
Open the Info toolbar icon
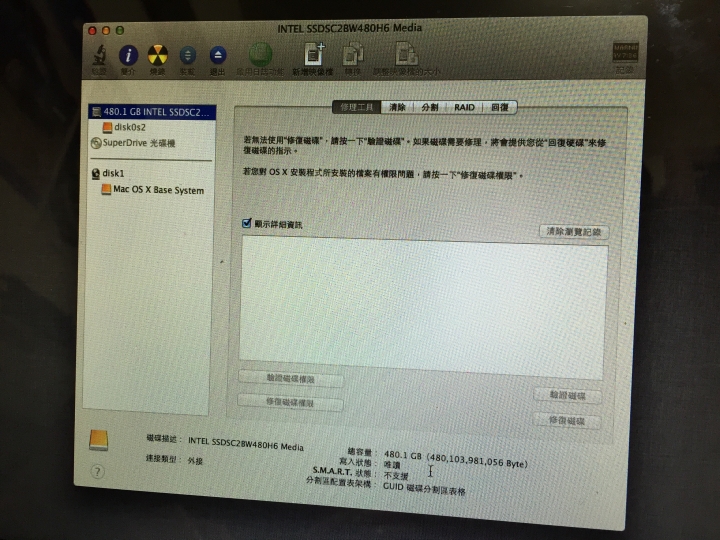click(x=128, y=56)
